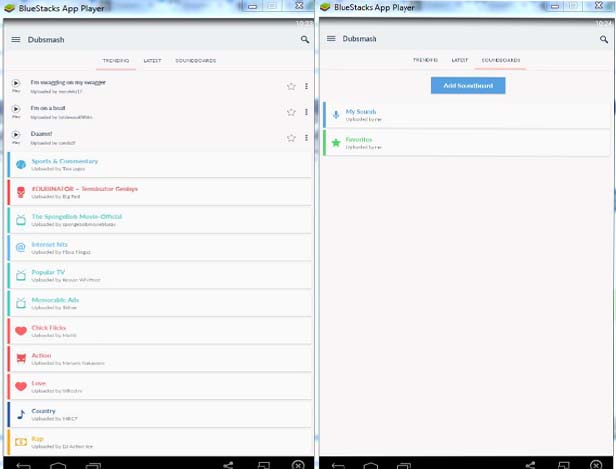
Task: Switch to Latest tab in right window
Action: click(460, 60)
